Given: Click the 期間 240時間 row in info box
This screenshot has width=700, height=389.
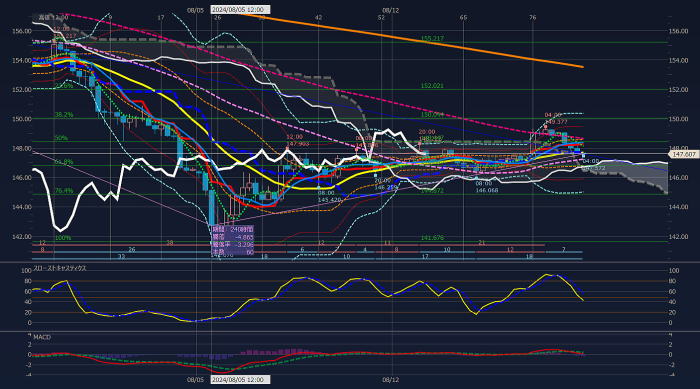Looking at the screenshot, I should pyautogui.click(x=233, y=229).
